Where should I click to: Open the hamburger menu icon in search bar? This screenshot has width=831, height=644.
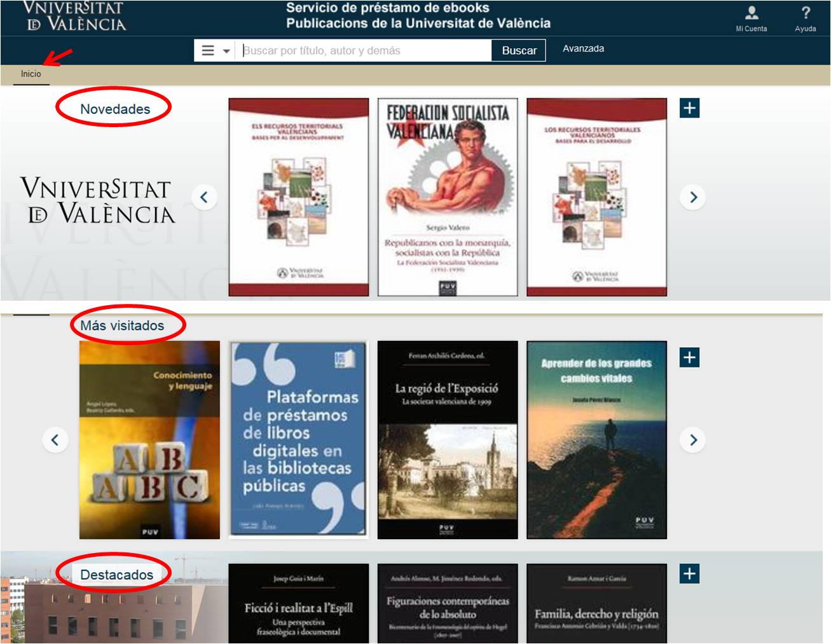point(208,50)
